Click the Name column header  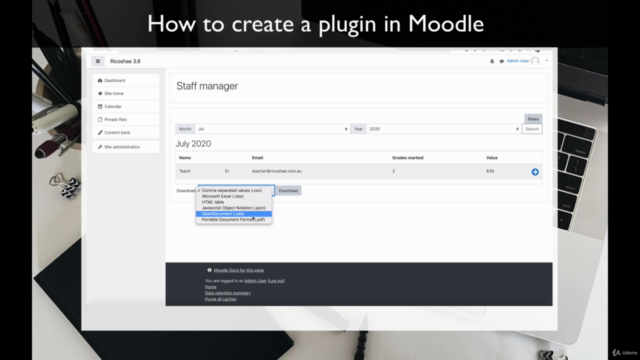click(185, 158)
